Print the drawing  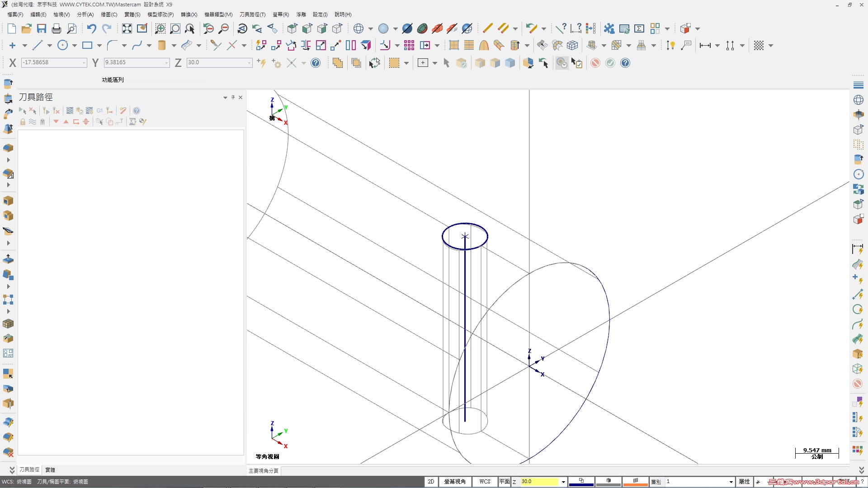click(x=57, y=28)
